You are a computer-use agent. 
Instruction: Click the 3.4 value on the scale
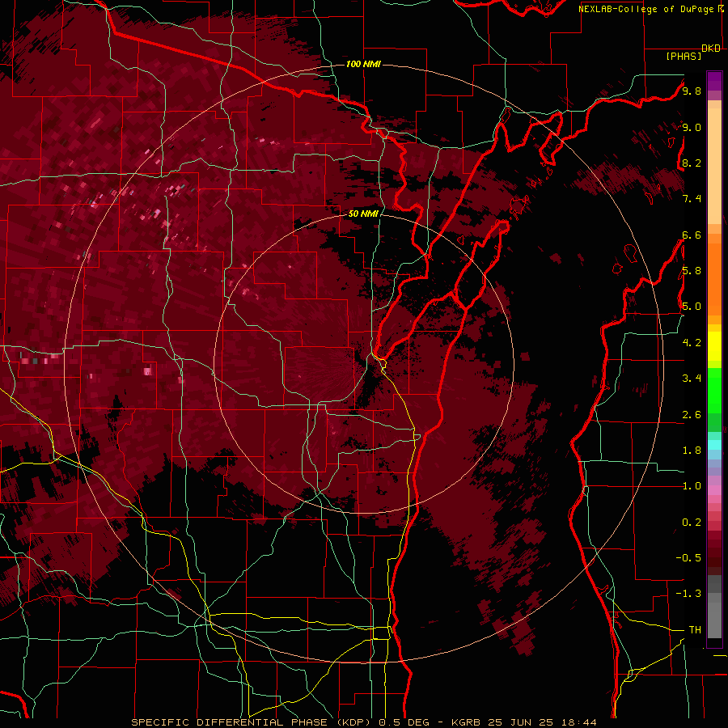coord(692,379)
